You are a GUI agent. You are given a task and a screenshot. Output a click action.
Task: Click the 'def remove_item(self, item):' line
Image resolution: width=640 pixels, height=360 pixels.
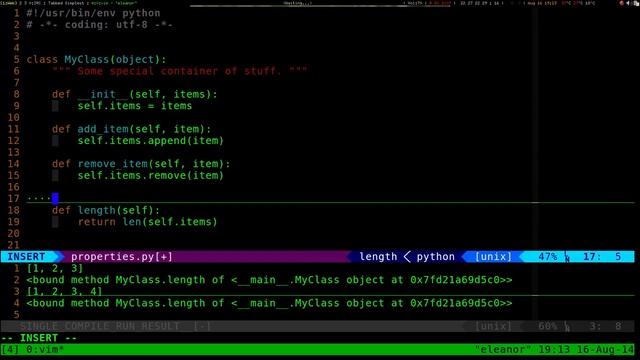tap(141, 164)
